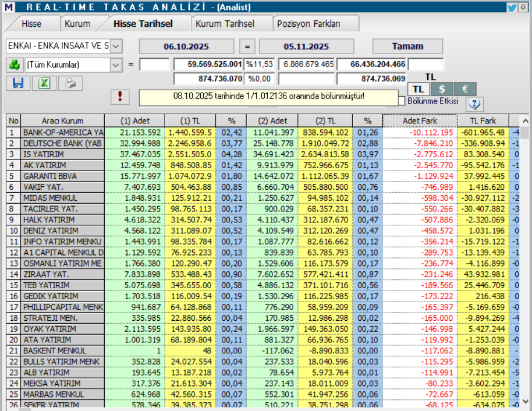532x411 pixels.
Task: Open the ENKAI stock selection dropdown
Action: (x=116, y=46)
